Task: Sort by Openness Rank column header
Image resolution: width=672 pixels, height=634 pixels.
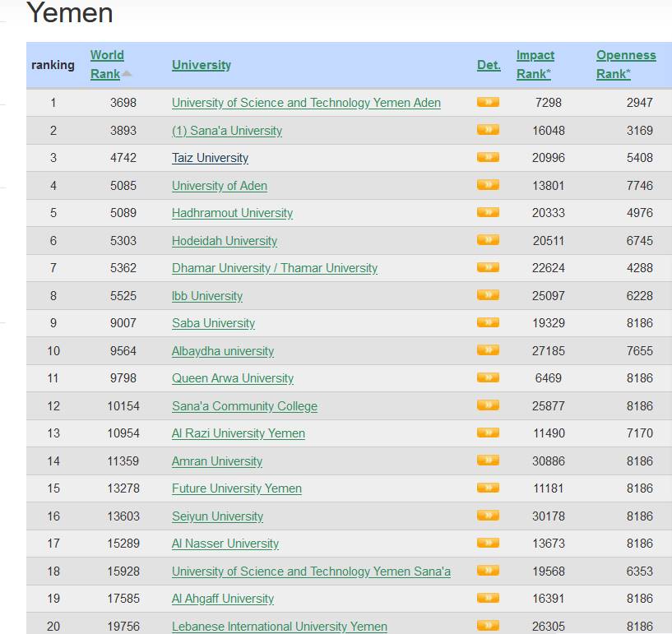Action: point(626,64)
